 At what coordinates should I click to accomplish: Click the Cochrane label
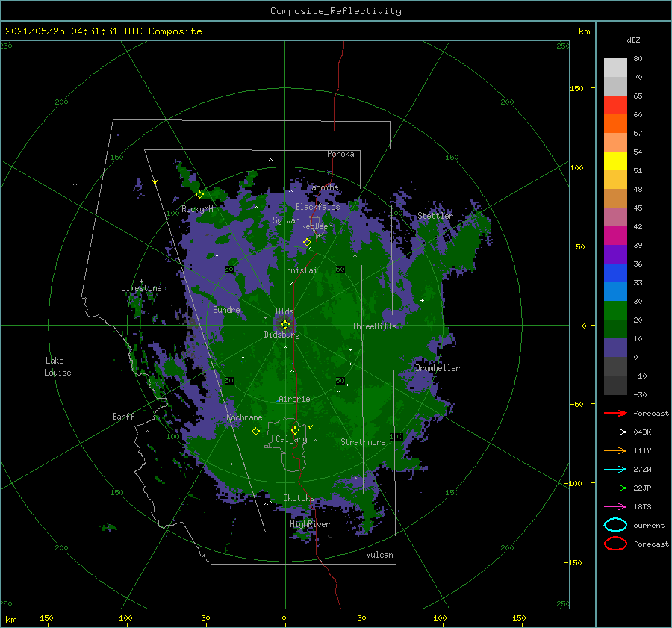(x=244, y=417)
